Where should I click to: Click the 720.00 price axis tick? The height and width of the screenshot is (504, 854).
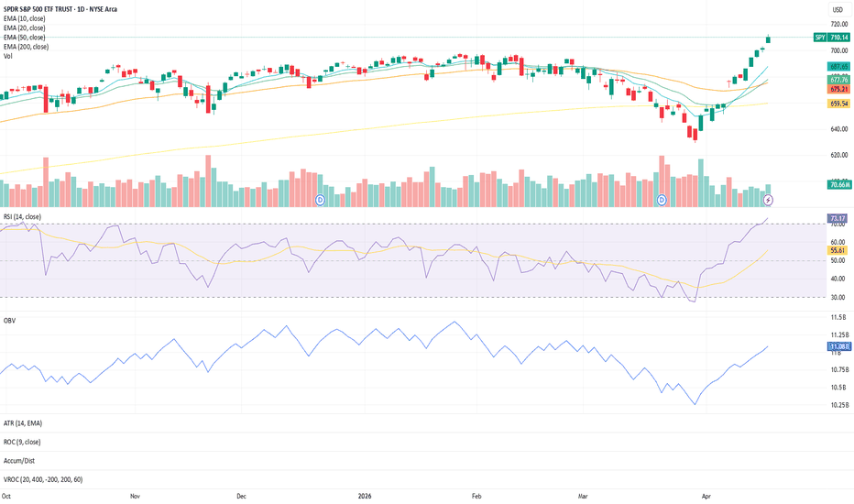(838, 25)
